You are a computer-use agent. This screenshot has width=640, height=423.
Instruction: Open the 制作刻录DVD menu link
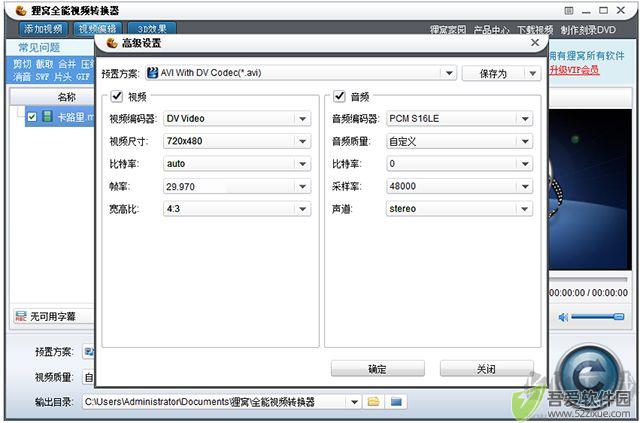click(x=588, y=30)
